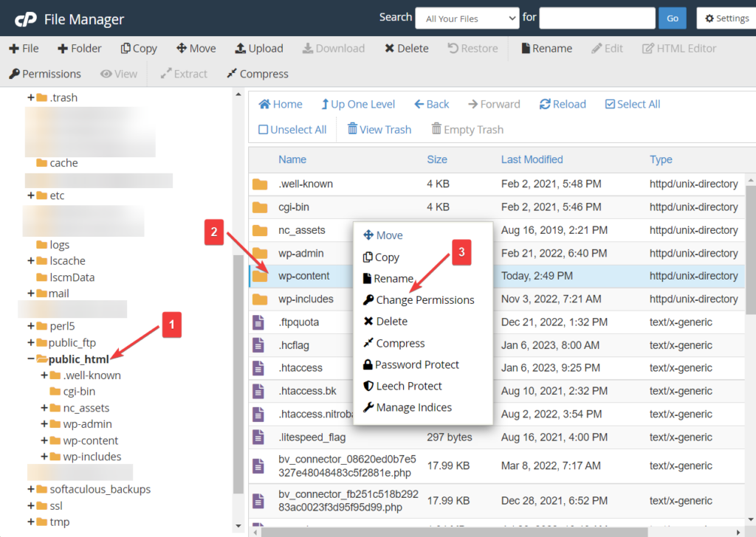Viewport: 756px width, 537px height.
Task: Check Select All
Action: 633,104
